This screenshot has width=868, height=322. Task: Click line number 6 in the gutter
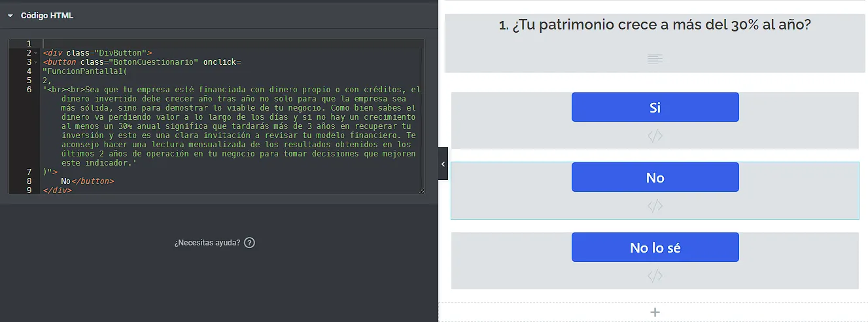coord(29,89)
